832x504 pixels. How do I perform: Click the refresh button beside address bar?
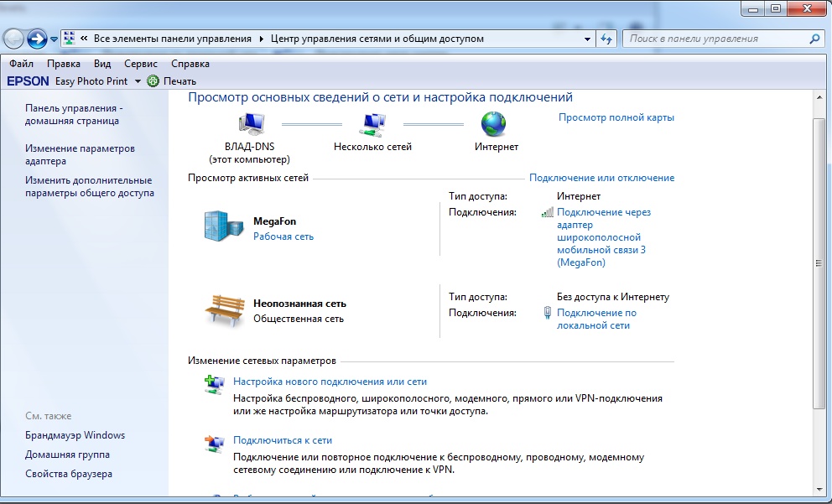pos(607,39)
